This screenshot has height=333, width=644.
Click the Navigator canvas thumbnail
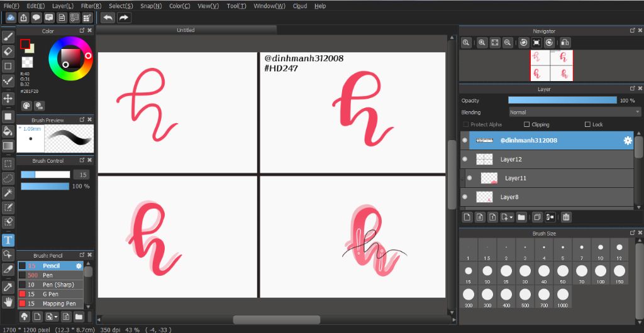pos(551,65)
